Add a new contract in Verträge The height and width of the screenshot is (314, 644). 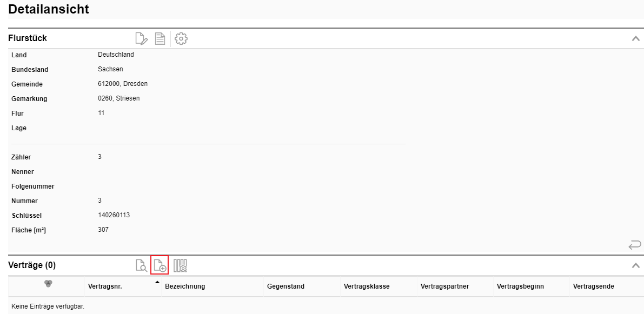160,265
